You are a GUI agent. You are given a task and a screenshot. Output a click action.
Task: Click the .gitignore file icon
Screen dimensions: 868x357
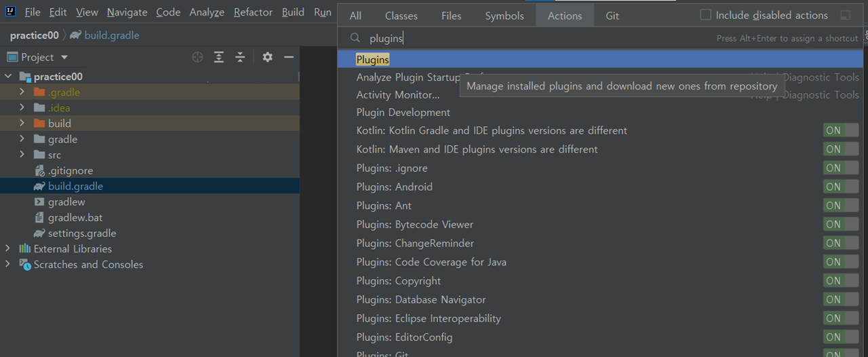(x=39, y=170)
